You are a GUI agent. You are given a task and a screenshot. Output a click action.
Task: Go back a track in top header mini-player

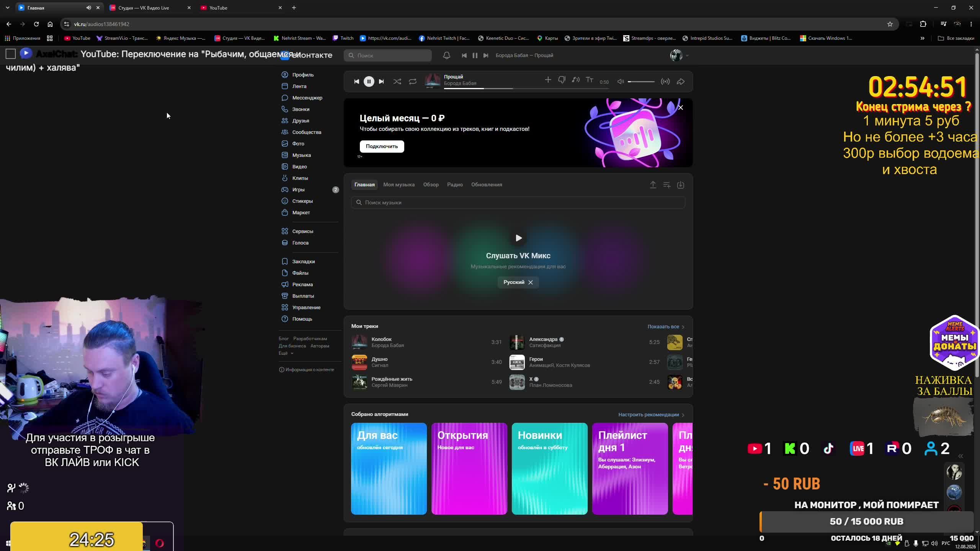pyautogui.click(x=464, y=55)
